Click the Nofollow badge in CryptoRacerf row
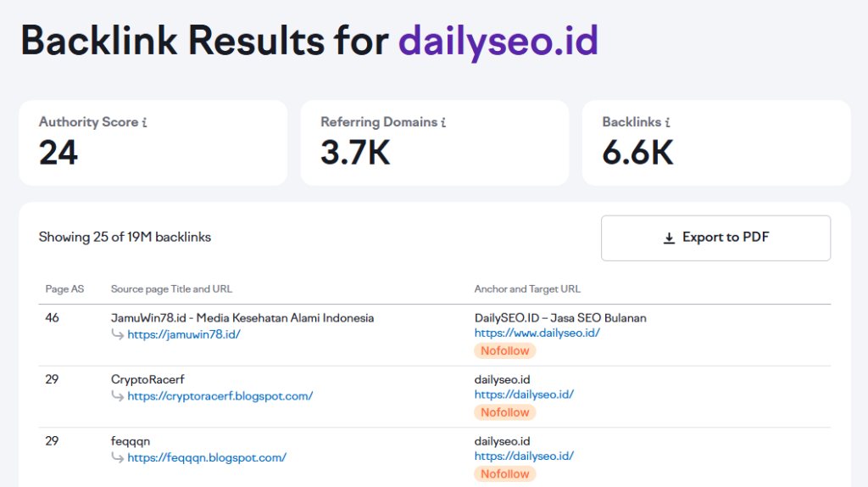This screenshot has height=487, width=868. click(x=505, y=412)
